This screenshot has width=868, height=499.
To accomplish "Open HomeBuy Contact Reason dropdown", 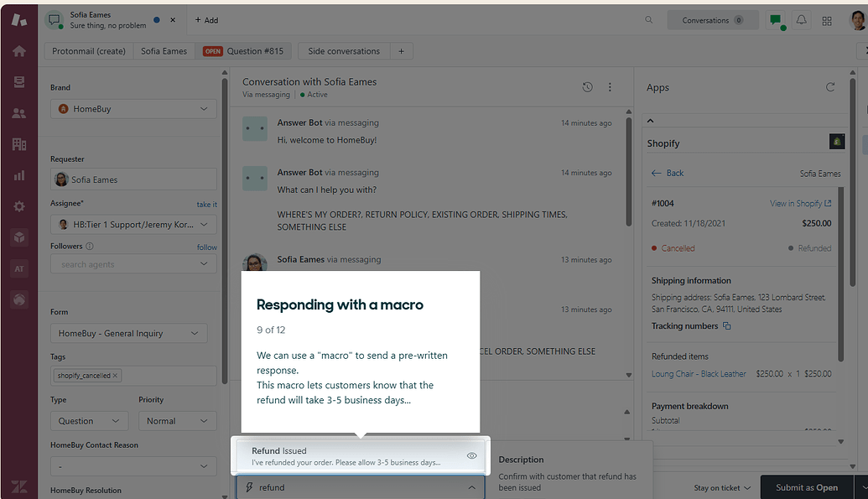I will [133, 466].
